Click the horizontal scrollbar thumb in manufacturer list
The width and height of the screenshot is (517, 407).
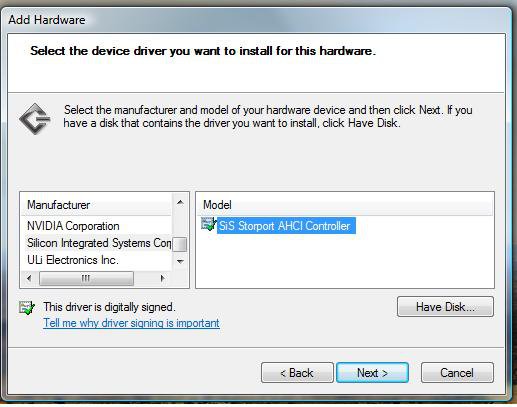tap(86, 278)
